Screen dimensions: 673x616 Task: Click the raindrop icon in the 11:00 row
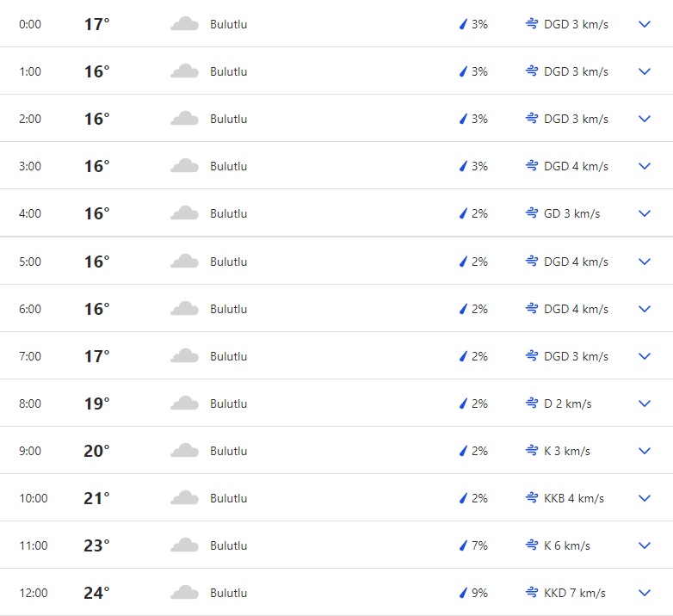click(x=463, y=545)
